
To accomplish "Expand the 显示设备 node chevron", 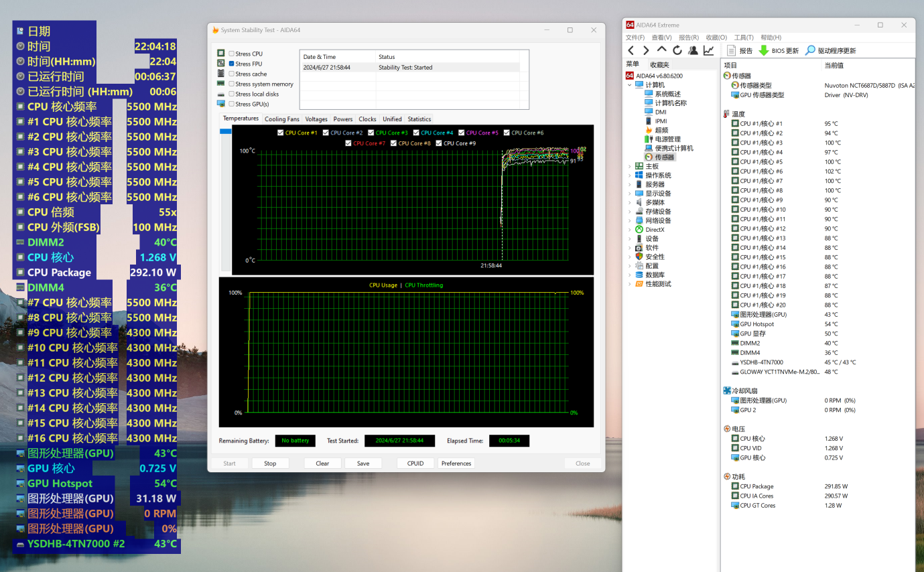I will click(629, 194).
